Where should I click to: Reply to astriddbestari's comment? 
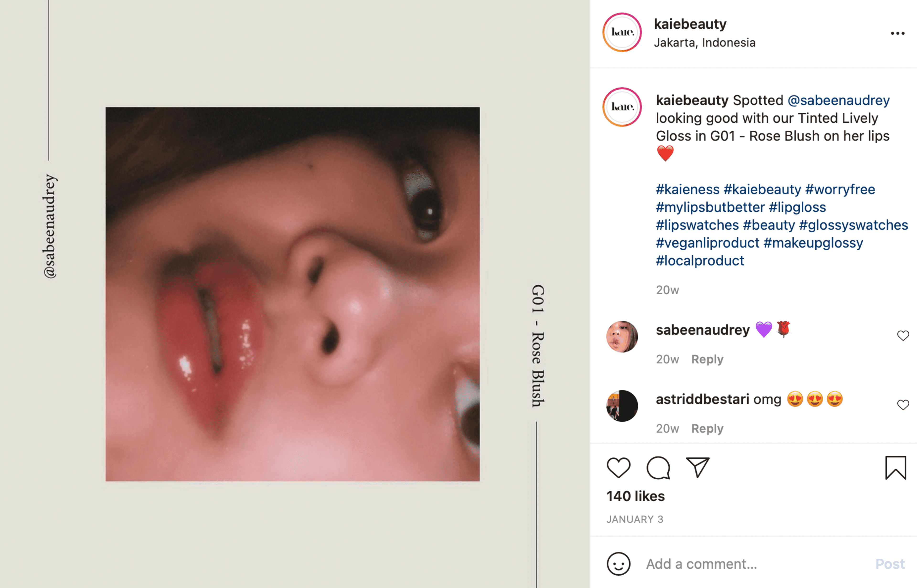pyautogui.click(x=707, y=428)
